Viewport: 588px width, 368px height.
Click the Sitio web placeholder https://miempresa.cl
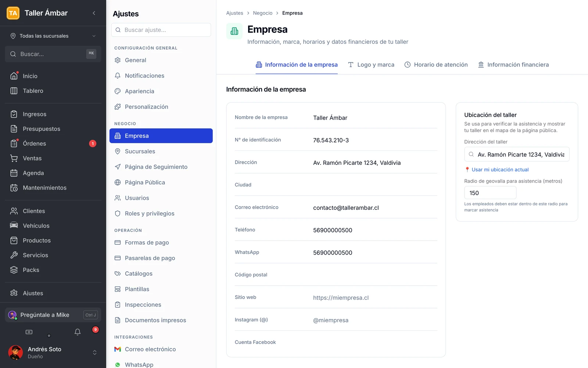point(341,298)
